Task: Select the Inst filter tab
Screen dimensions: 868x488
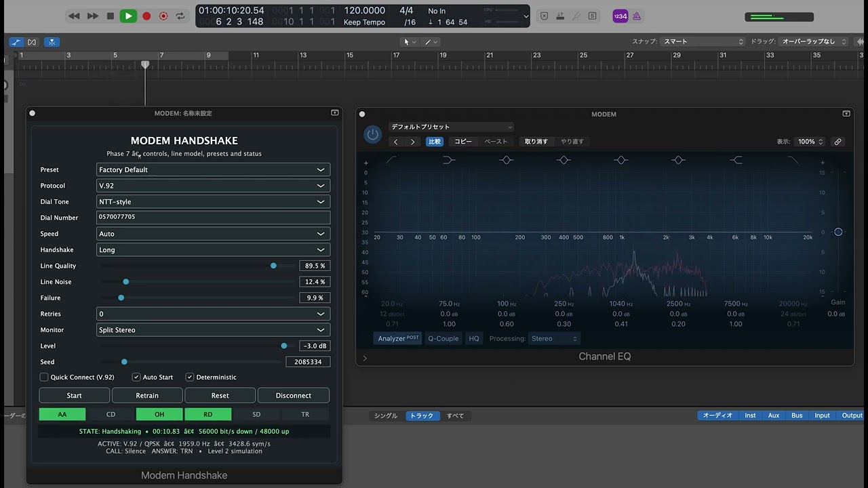Action: tap(750, 415)
